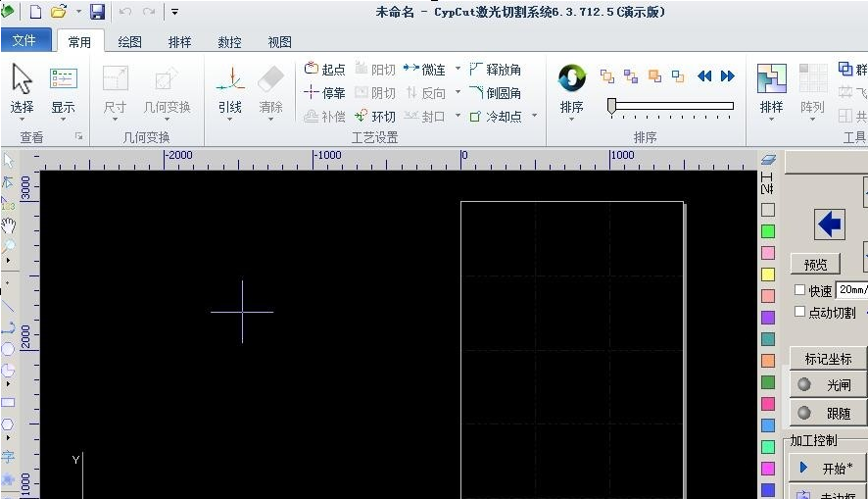Click the 预览 (Preview) button
The width and height of the screenshot is (868, 499).
pyautogui.click(x=815, y=264)
